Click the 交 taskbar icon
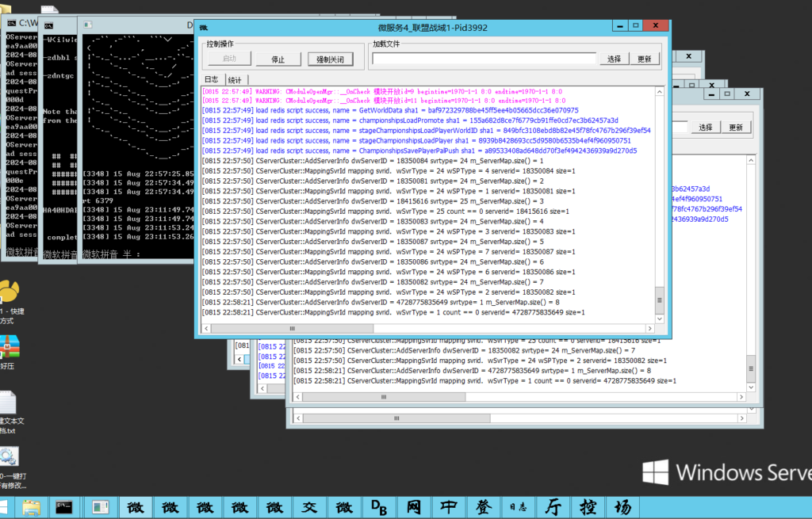The image size is (812, 519). coord(309,507)
